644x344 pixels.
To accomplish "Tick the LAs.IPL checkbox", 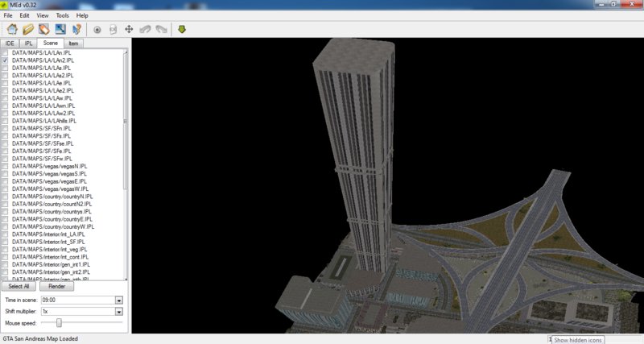I will coord(5,68).
